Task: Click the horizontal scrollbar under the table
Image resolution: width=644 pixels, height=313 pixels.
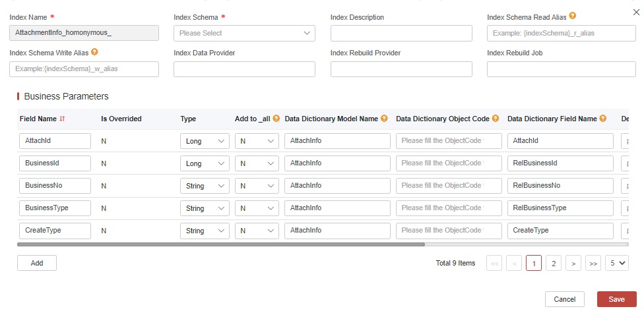Action: (x=221, y=244)
